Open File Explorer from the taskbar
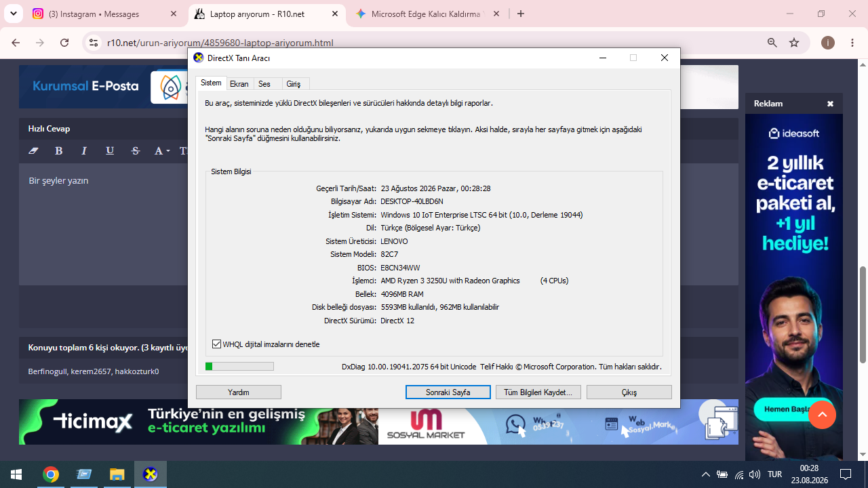The width and height of the screenshot is (868, 488). [x=117, y=474]
